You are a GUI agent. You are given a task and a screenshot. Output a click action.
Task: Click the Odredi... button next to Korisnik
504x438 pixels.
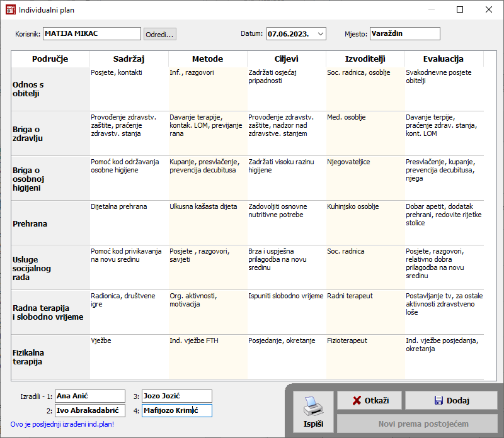[x=160, y=34]
